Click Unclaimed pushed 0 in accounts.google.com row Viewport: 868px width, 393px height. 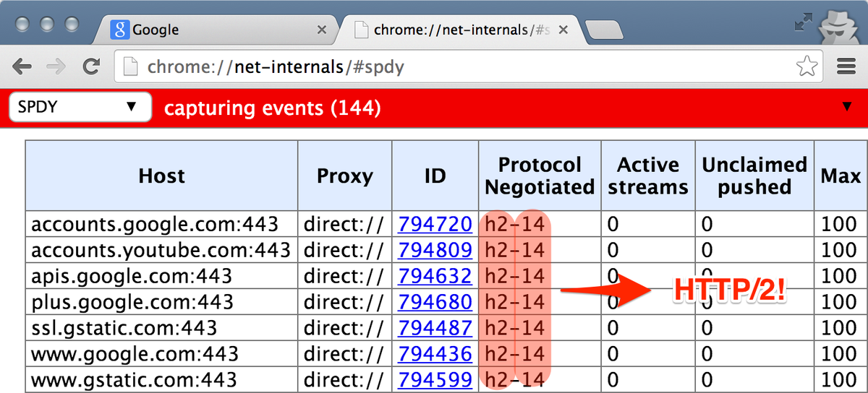pyautogui.click(x=754, y=225)
